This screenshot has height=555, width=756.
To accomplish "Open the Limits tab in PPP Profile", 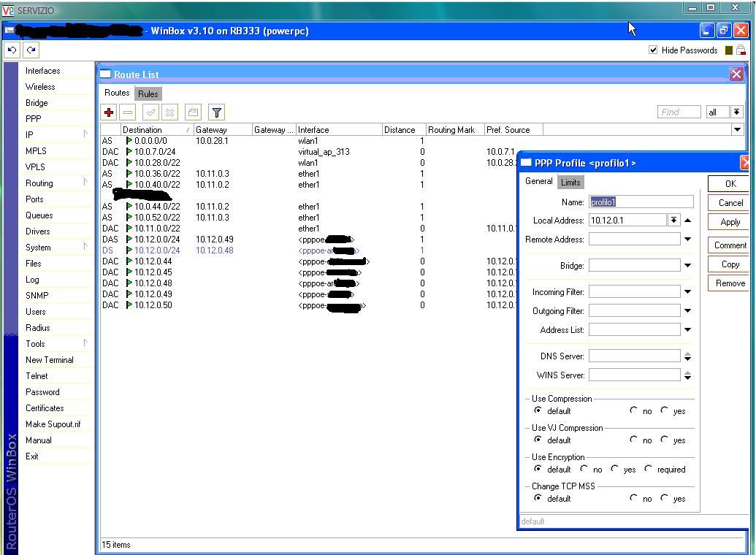I will pyautogui.click(x=570, y=183).
